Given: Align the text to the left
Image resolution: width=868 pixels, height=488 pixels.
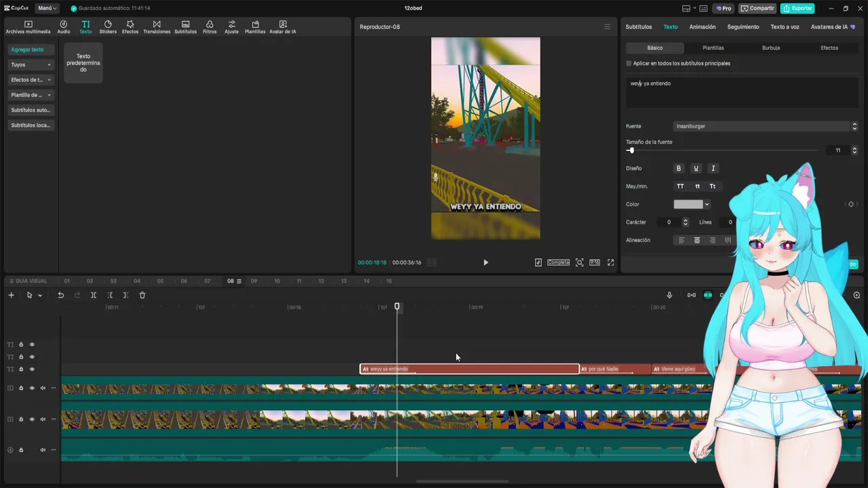Looking at the screenshot, I should pos(682,241).
